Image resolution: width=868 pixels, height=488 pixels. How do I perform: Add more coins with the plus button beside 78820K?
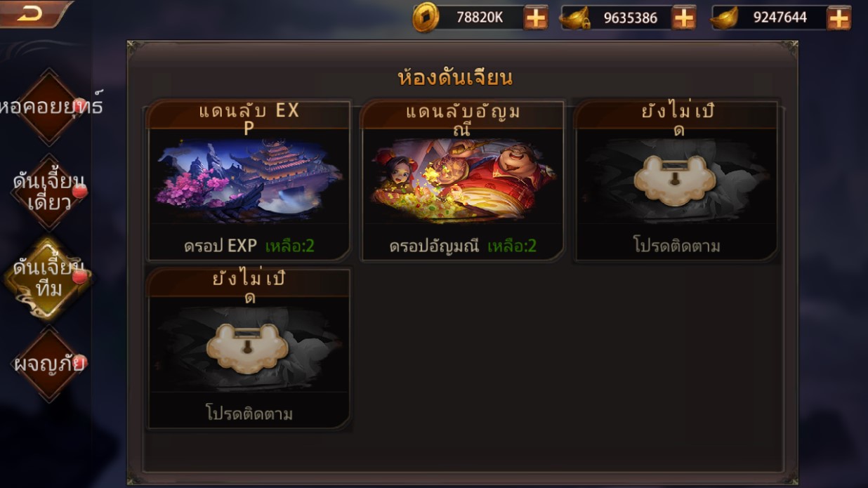point(535,18)
